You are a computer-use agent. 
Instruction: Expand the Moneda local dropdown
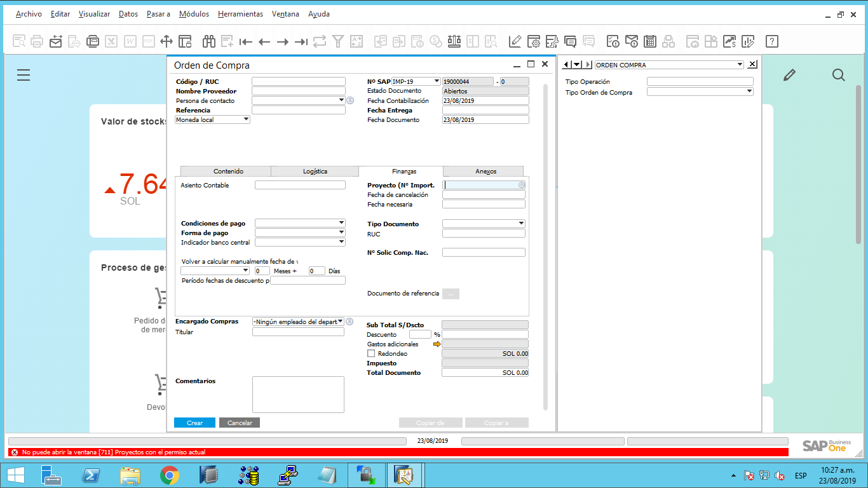(246, 119)
